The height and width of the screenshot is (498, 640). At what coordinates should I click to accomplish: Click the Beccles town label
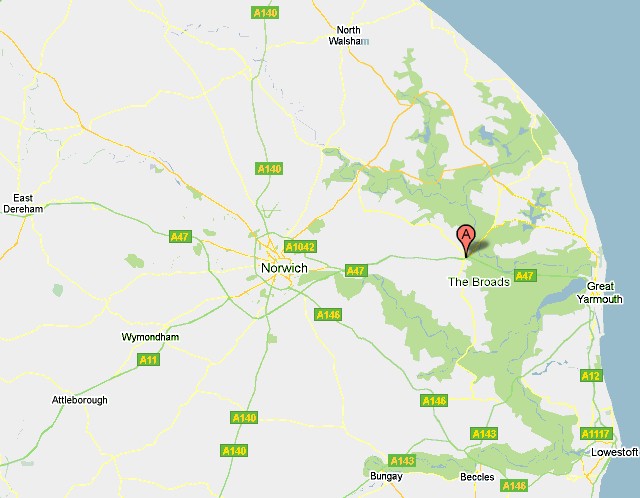(477, 477)
